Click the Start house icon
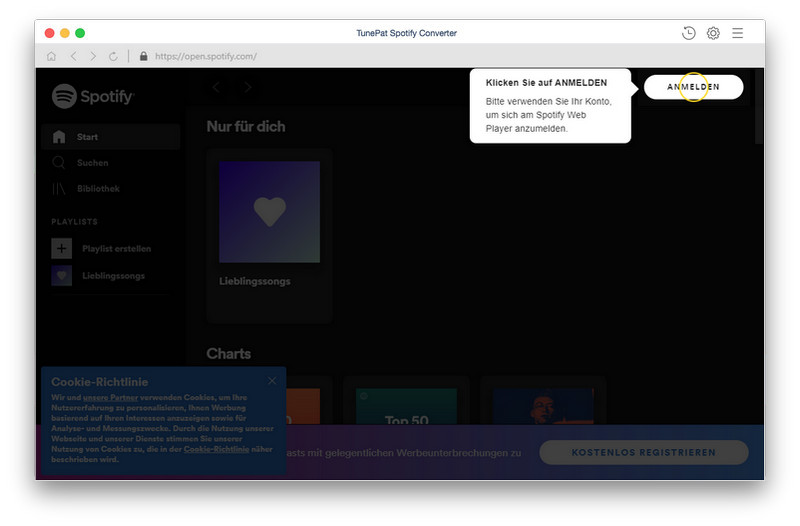Viewport: 800px width, 526px height. click(59, 137)
